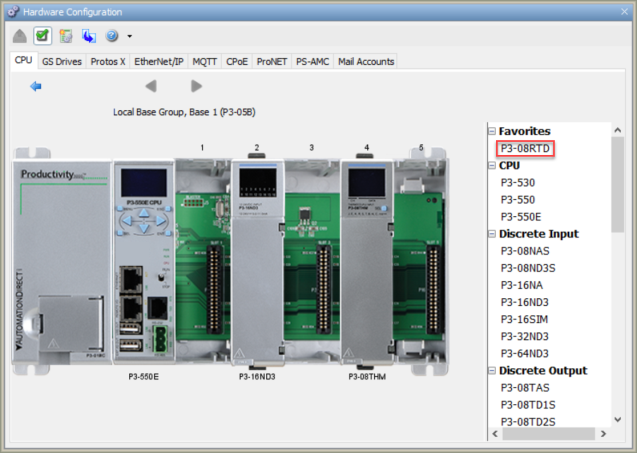Open the toolbar options dropdown arrow
The image size is (637, 453).
click(129, 36)
